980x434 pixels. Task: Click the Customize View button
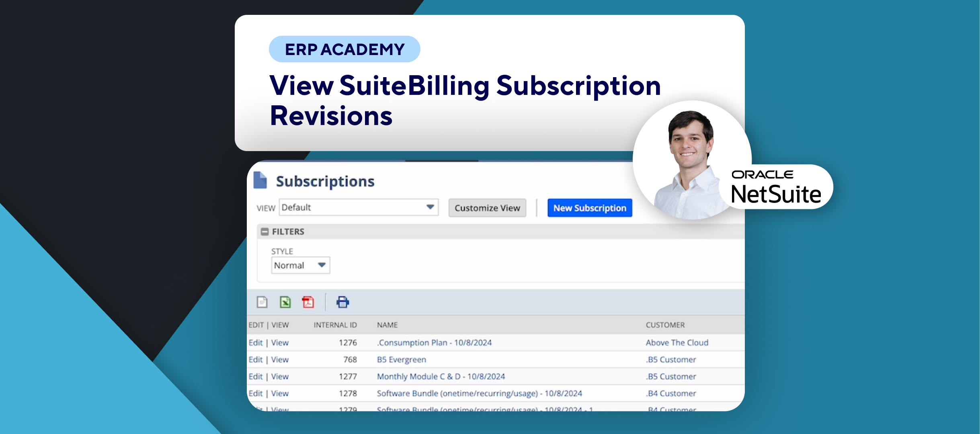[487, 208]
